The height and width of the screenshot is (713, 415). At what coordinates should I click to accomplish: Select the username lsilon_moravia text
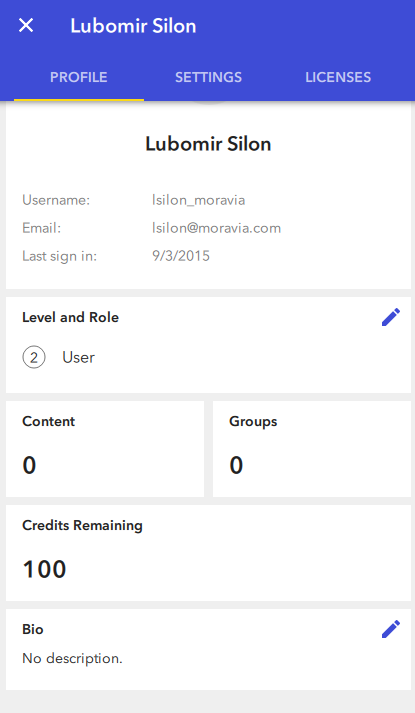[x=199, y=200]
